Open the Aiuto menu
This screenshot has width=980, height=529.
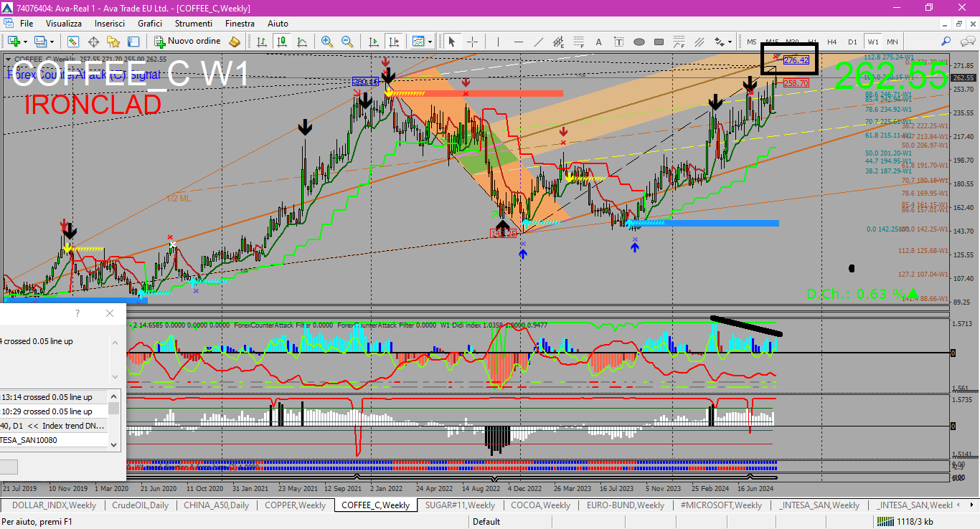click(x=278, y=24)
